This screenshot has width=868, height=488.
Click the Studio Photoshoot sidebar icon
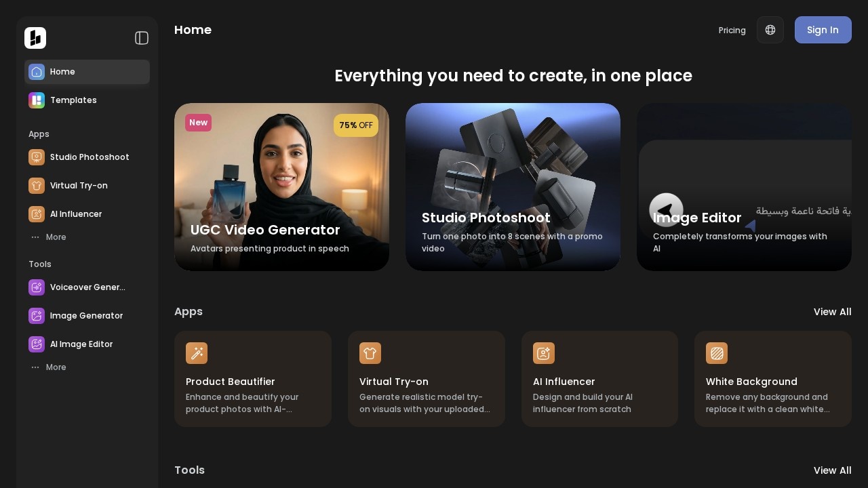37,157
